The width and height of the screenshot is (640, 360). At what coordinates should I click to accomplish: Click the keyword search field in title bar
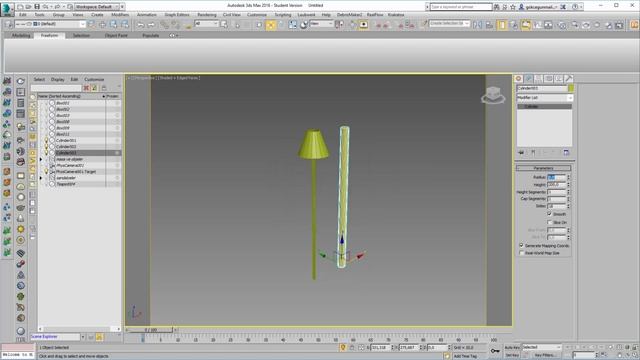(x=461, y=7)
